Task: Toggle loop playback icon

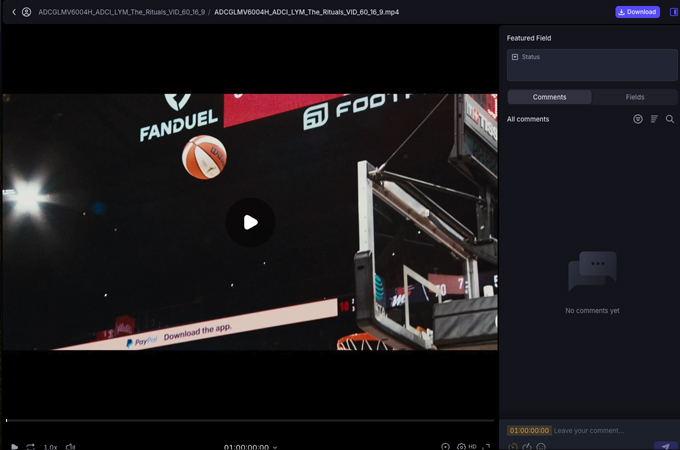Action: (x=30, y=447)
